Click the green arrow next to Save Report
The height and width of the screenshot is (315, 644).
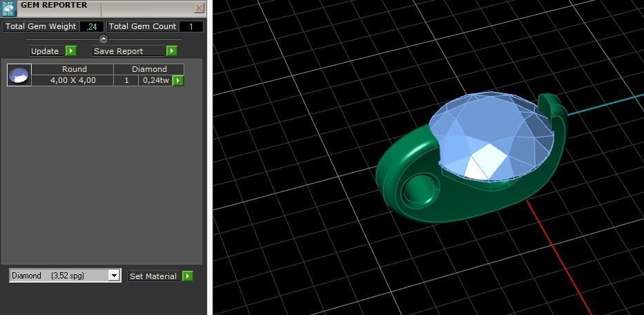(x=172, y=51)
